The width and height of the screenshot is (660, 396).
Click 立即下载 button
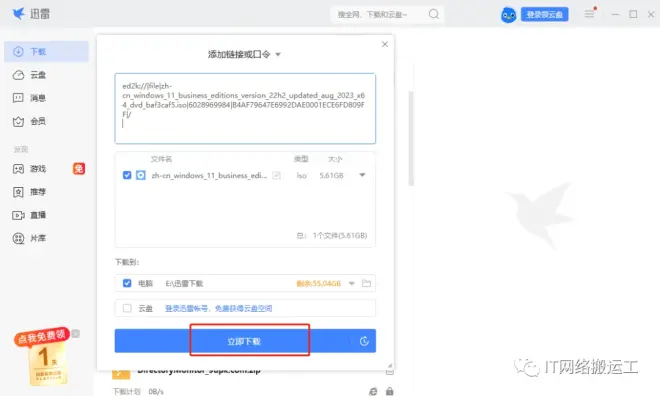tap(245, 341)
